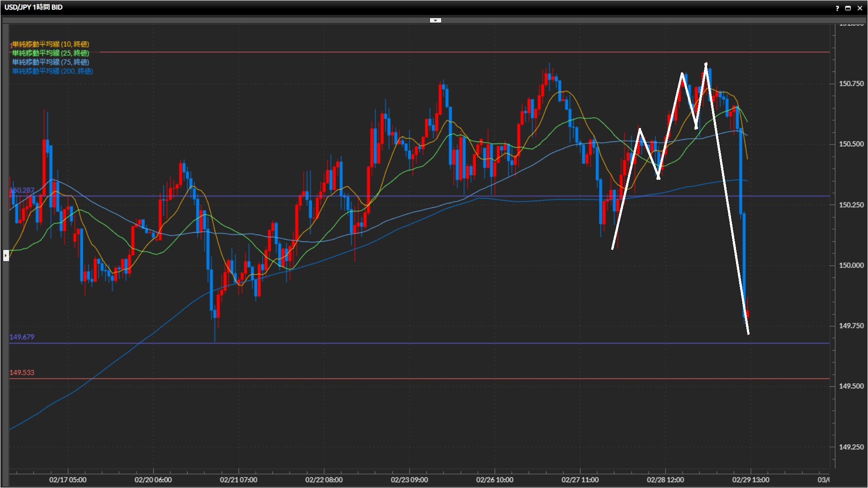The height and width of the screenshot is (488, 868).
Task: Click the 149.250 price axis label
Action: pos(851,447)
